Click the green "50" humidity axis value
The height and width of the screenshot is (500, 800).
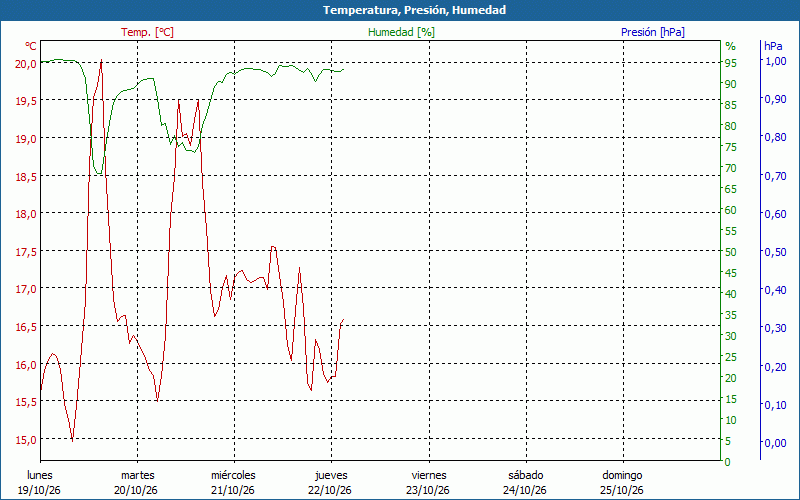[x=731, y=252]
